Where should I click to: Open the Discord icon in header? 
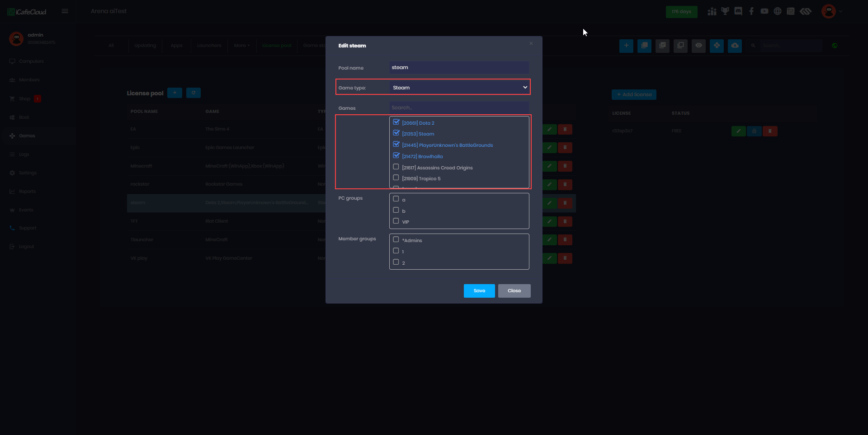pyautogui.click(x=738, y=11)
